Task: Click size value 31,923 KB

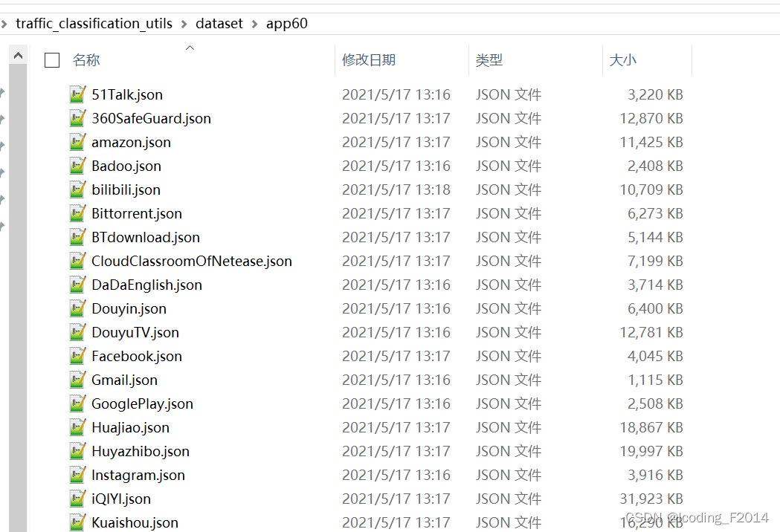Action: [651, 498]
